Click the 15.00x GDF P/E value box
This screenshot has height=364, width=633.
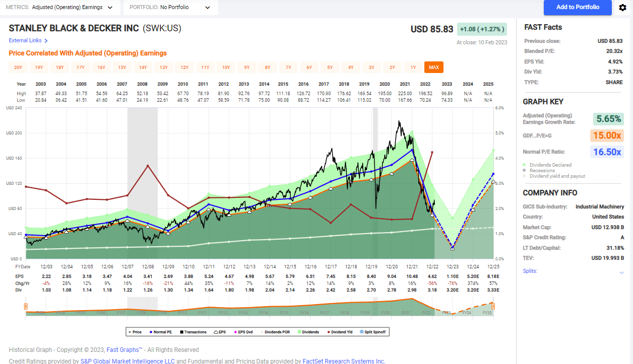(x=607, y=135)
